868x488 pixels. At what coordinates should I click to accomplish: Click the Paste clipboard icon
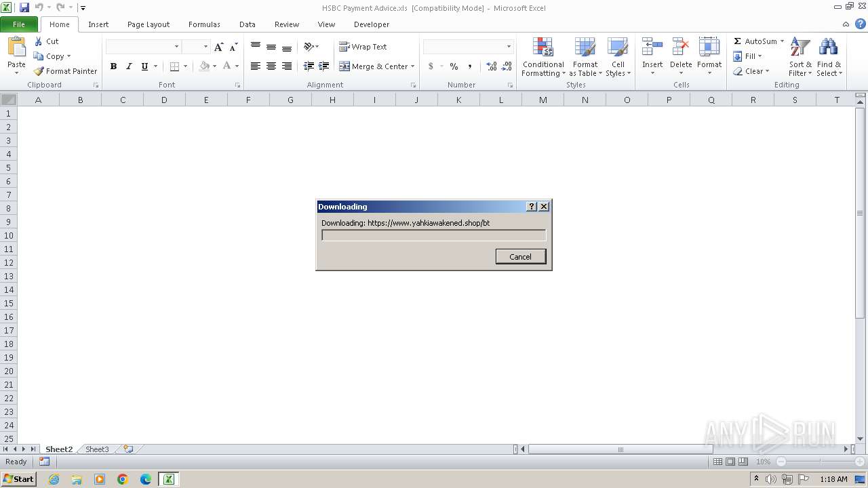pyautogui.click(x=16, y=47)
